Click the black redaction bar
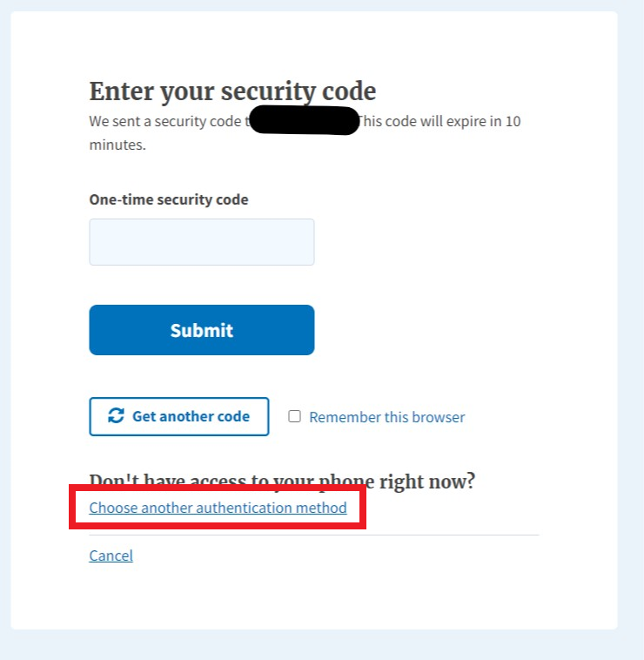 305,121
